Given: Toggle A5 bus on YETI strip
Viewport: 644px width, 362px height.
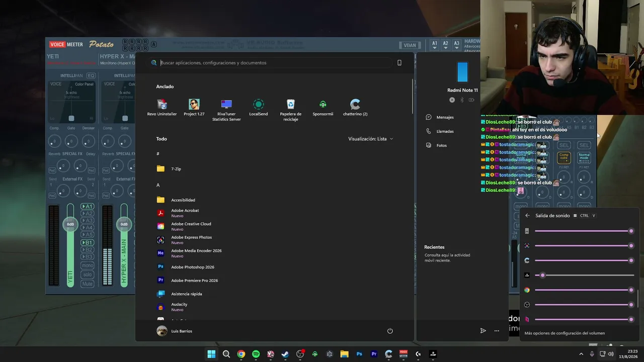Looking at the screenshot, I should pos(88,235).
